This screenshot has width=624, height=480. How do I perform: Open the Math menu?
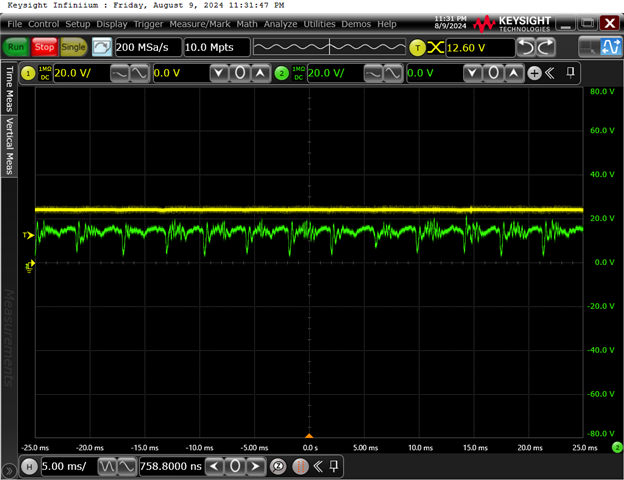pyautogui.click(x=247, y=24)
